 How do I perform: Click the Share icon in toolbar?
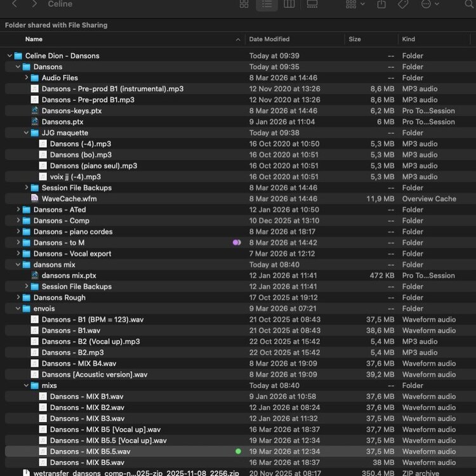[x=381, y=4]
